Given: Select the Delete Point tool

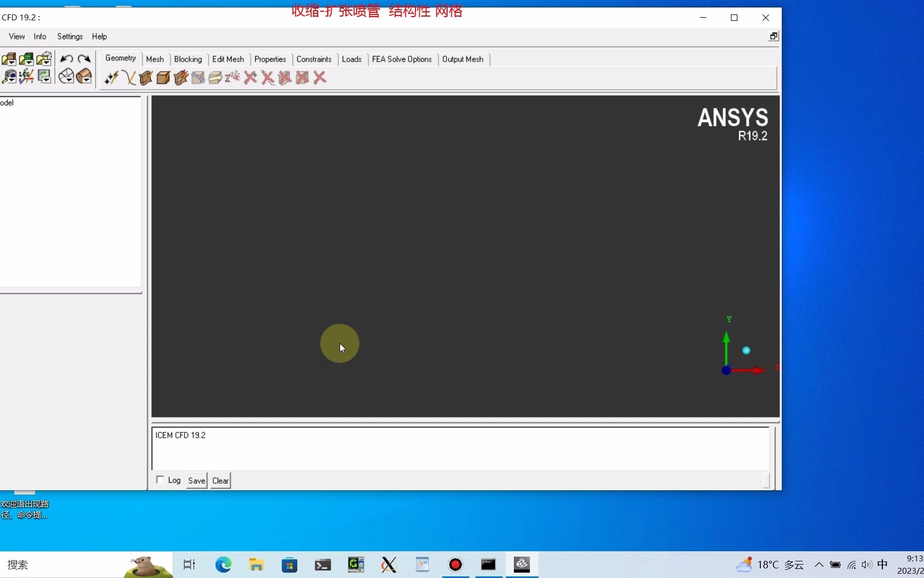Looking at the screenshot, I should (x=250, y=78).
